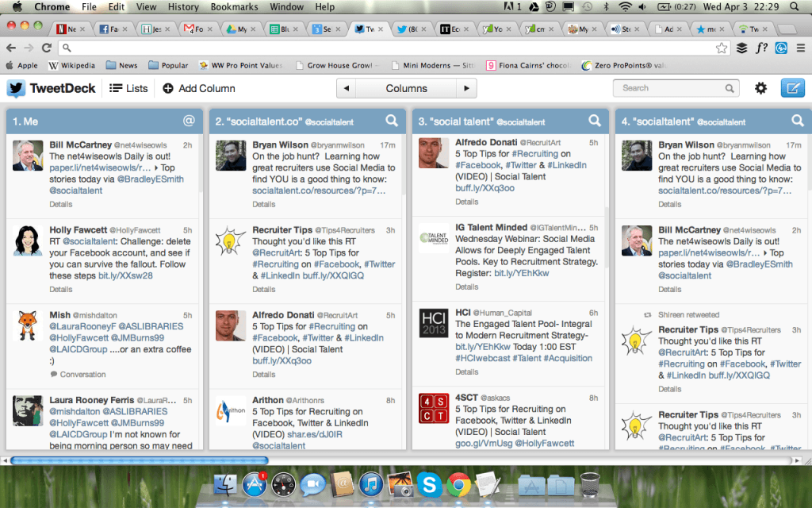Click Bill McCartney's avatar in Me column
Viewport: 812px width, 508px height.
point(28,156)
